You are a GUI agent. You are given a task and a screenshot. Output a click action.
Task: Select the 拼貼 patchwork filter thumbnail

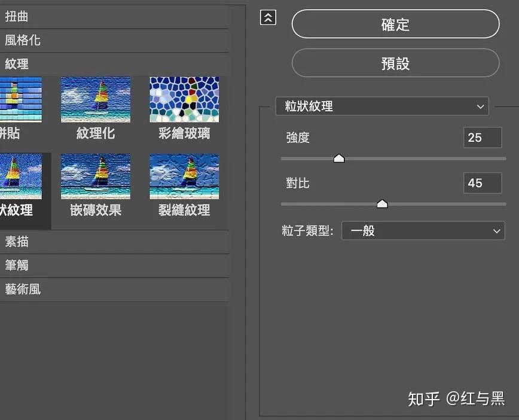pyautogui.click(x=21, y=100)
